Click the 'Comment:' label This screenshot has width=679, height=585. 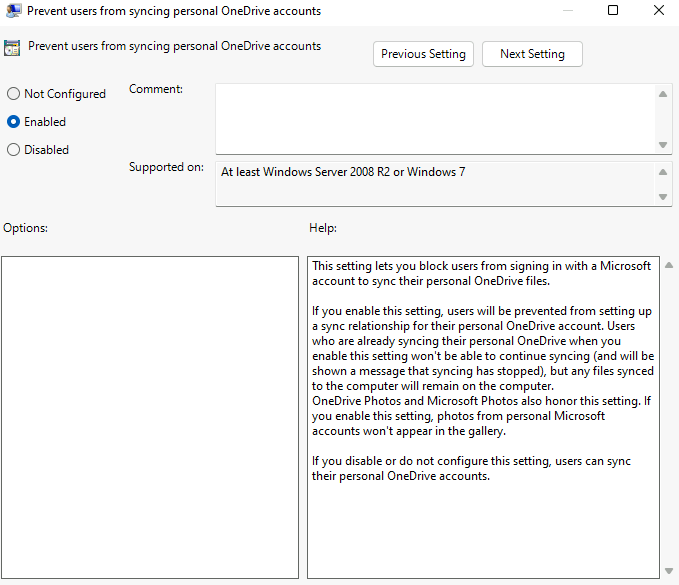coord(156,89)
